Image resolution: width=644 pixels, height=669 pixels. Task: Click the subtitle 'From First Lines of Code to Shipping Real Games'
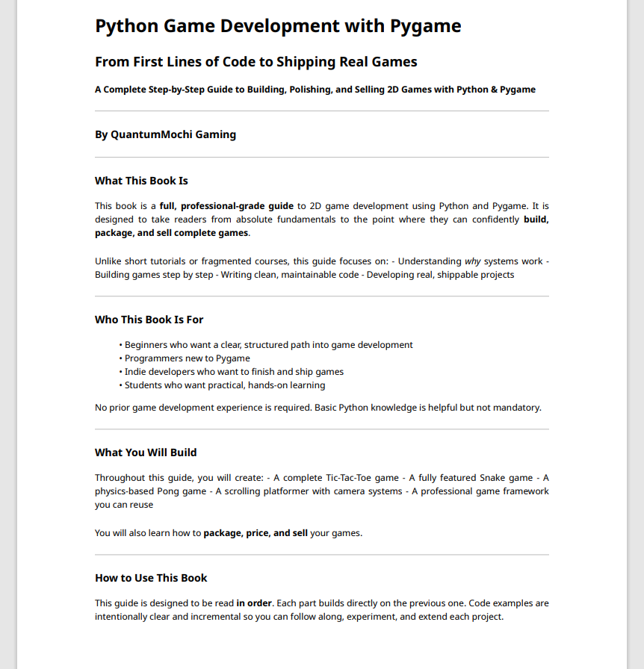256,62
